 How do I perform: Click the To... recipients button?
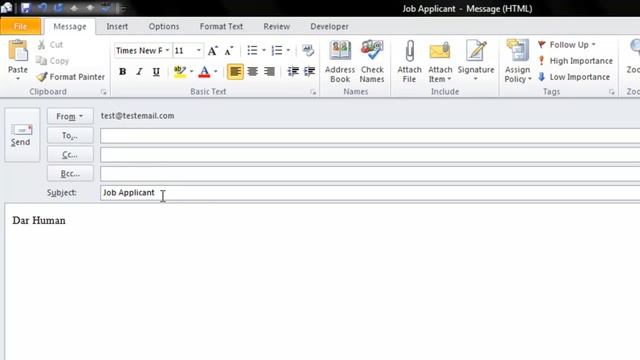point(70,136)
